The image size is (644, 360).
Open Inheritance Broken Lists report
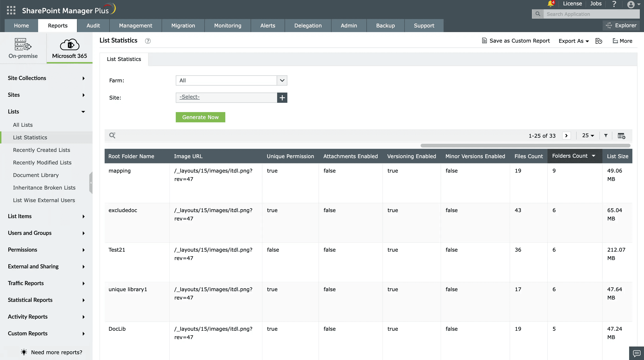[44, 187]
